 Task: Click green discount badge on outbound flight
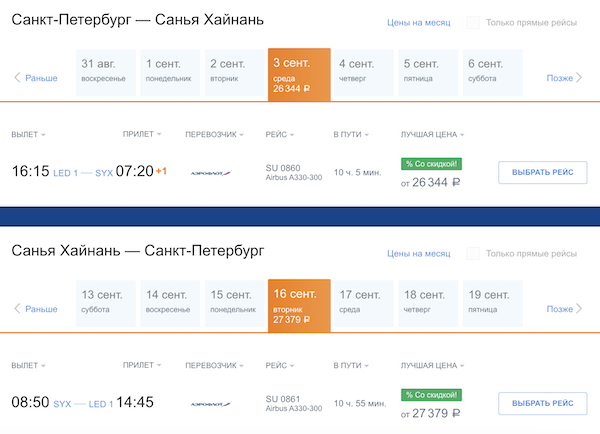point(430,163)
